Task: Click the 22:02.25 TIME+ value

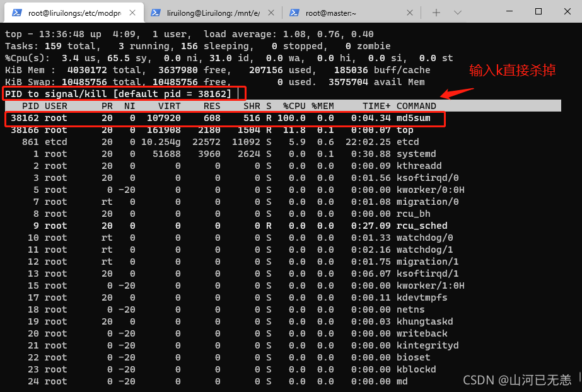Action: [368, 142]
